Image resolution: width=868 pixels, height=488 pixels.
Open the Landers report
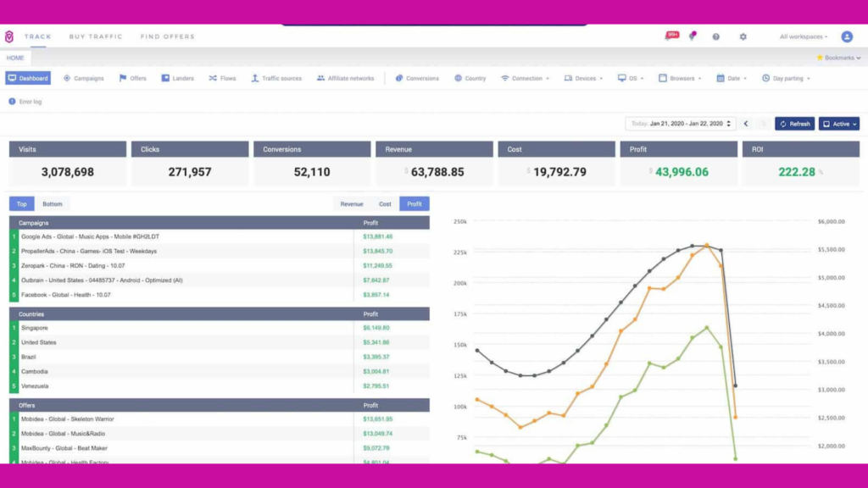coord(178,79)
